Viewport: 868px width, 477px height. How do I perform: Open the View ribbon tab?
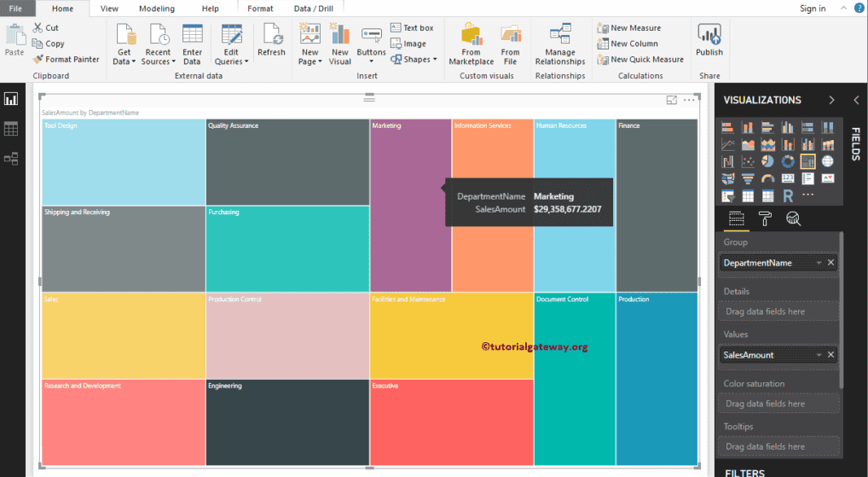pyautogui.click(x=109, y=9)
